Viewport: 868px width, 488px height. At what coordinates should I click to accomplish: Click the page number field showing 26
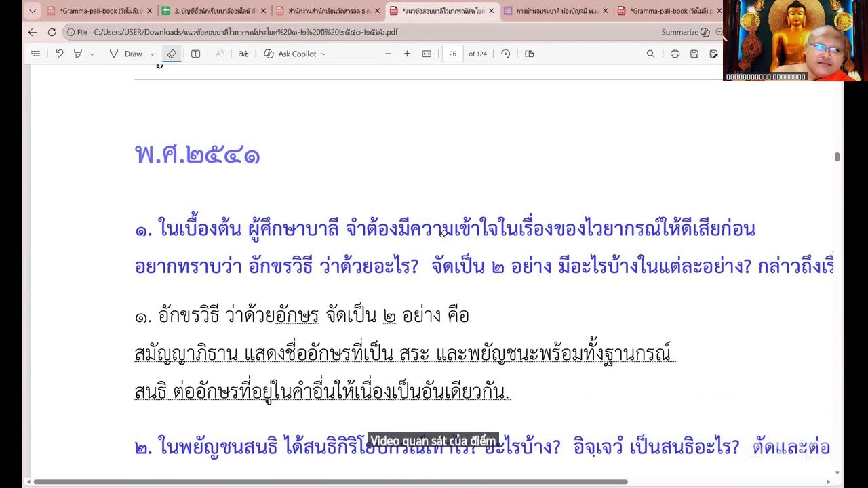[452, 54]
